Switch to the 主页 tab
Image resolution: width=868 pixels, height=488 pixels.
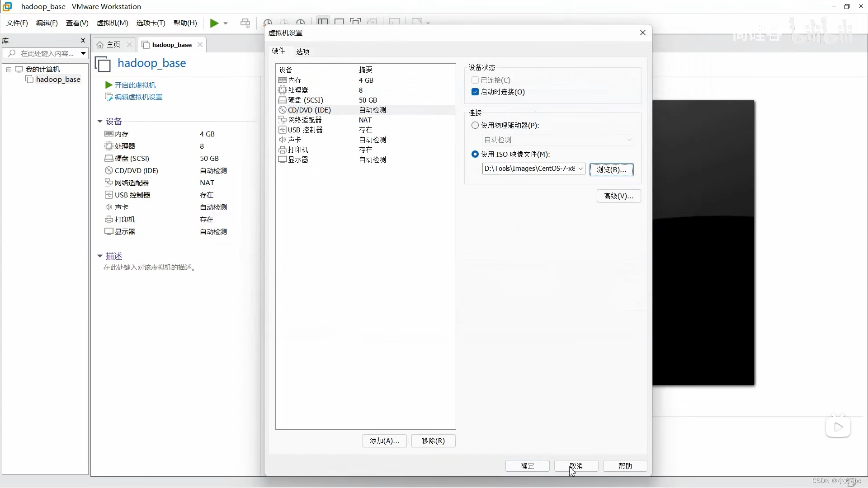(114, 44)
